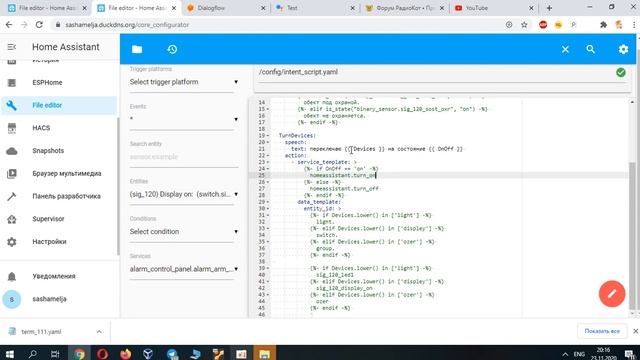Viewport: 640px width, 360px height.
Task: Open File Explorer from the taskbar
Action: [264, 353]
